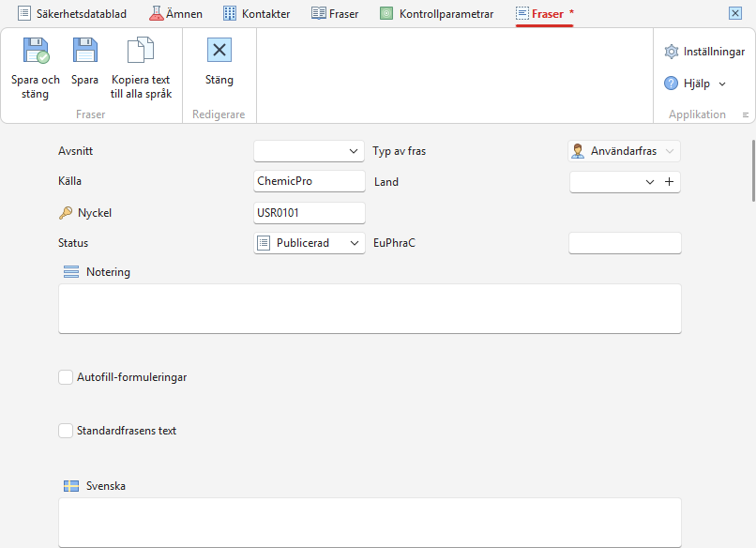
Task: Copy text to all languages icon
Action: tap(141, 50)
